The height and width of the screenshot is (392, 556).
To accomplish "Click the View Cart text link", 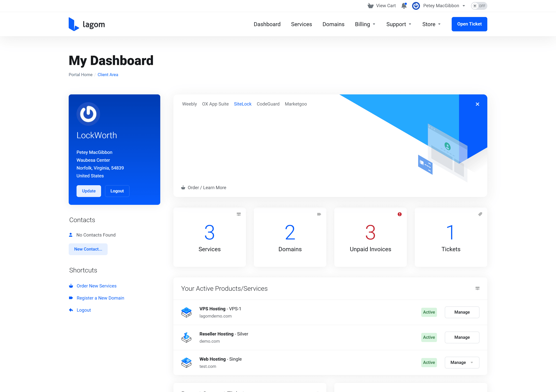I will click(386, 6).
